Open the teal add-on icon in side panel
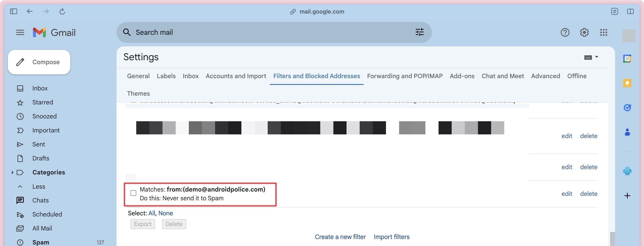 (627, 171)
